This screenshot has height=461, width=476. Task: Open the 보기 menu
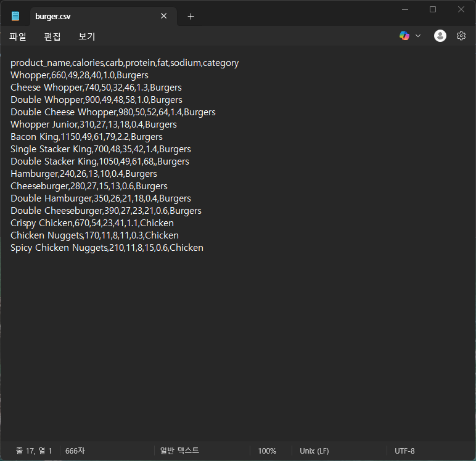pyautogui.click(x=87, y=36)
